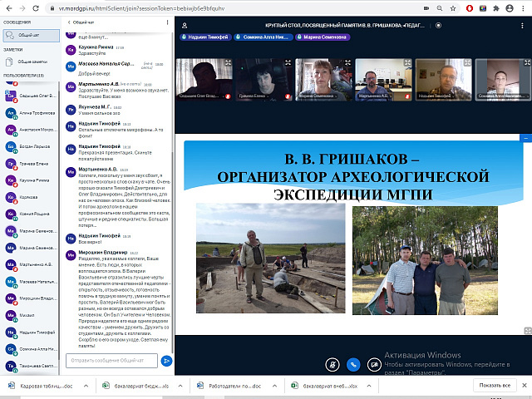Select user Мартыненко А.В. in list
532x399 pixels.
pyautogui.click(x=32, y=264)
